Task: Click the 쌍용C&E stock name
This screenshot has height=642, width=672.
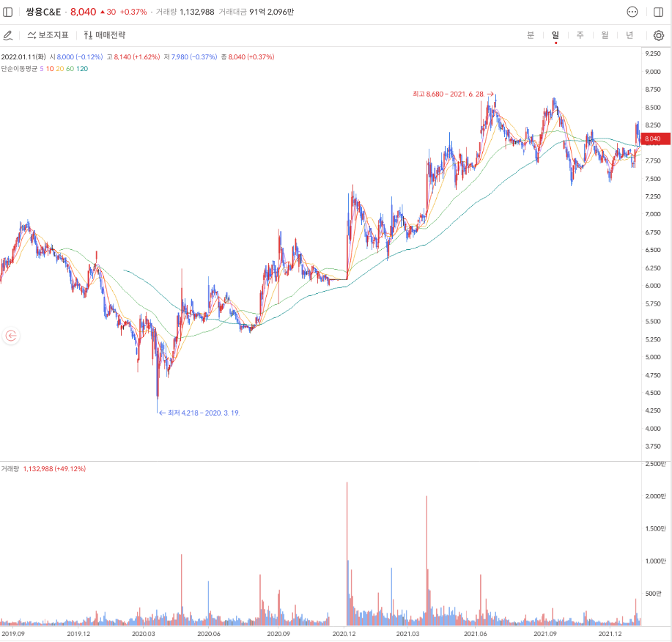Action: (43, 12)
